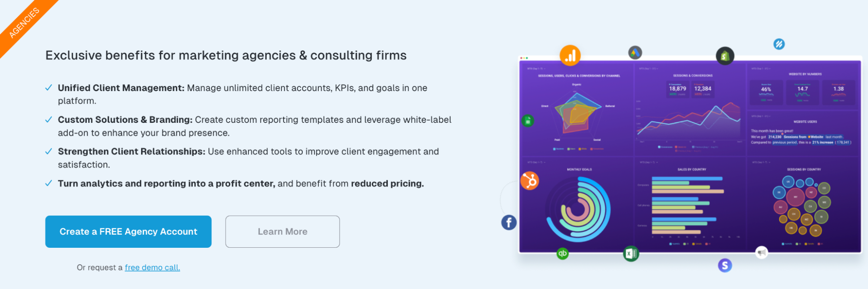Expand MTD date dropdown above Sales by Country

[x=648, y=162]
